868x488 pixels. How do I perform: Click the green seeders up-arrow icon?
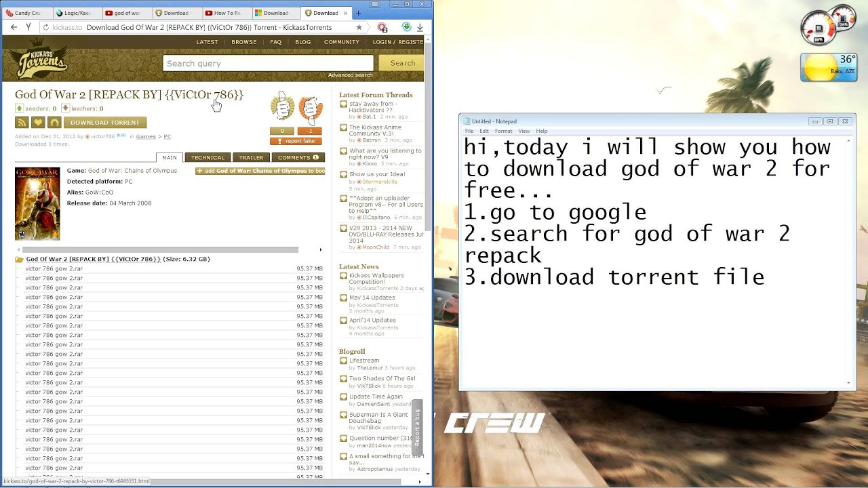(x=19, y=108)
